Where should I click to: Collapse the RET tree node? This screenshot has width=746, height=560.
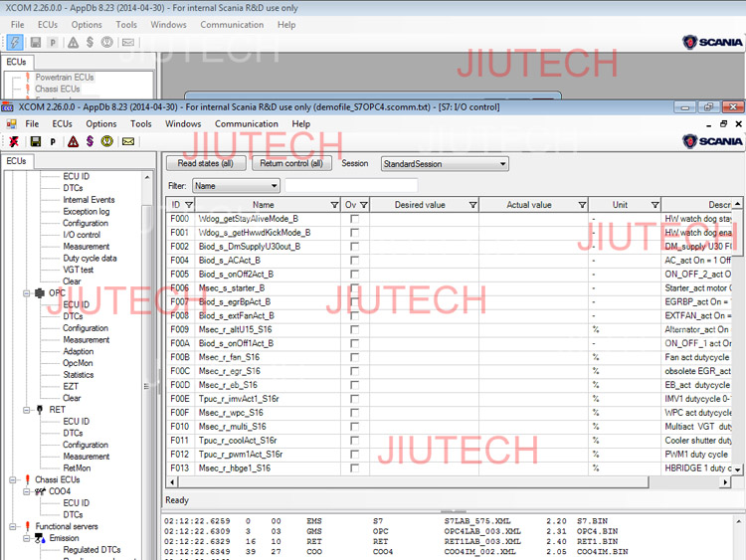coord(27,410)
